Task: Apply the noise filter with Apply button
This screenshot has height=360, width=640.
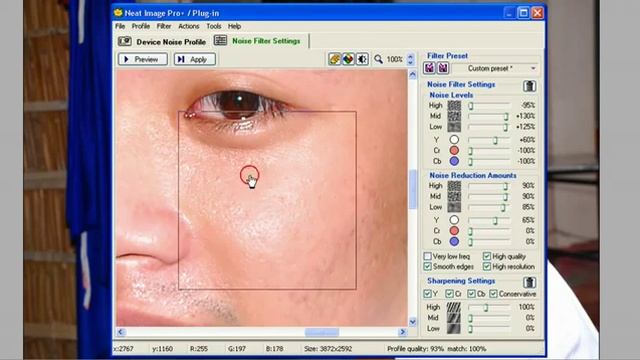Action: pyautogui.click(x=195, y=59)
